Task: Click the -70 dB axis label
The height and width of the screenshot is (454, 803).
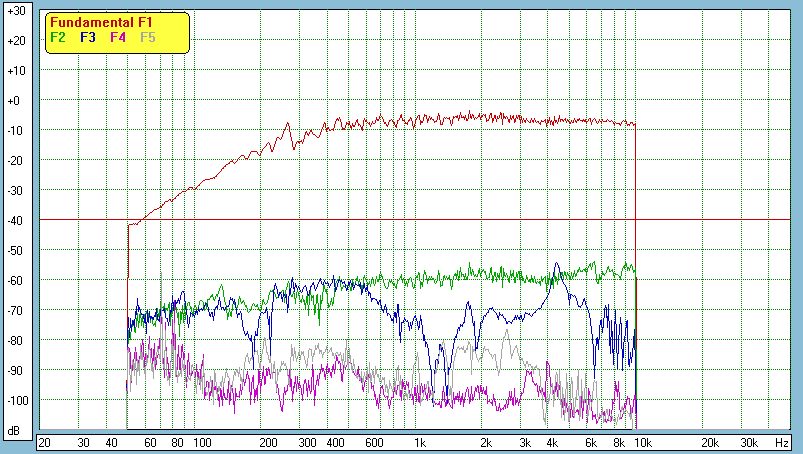Action: 15,311
